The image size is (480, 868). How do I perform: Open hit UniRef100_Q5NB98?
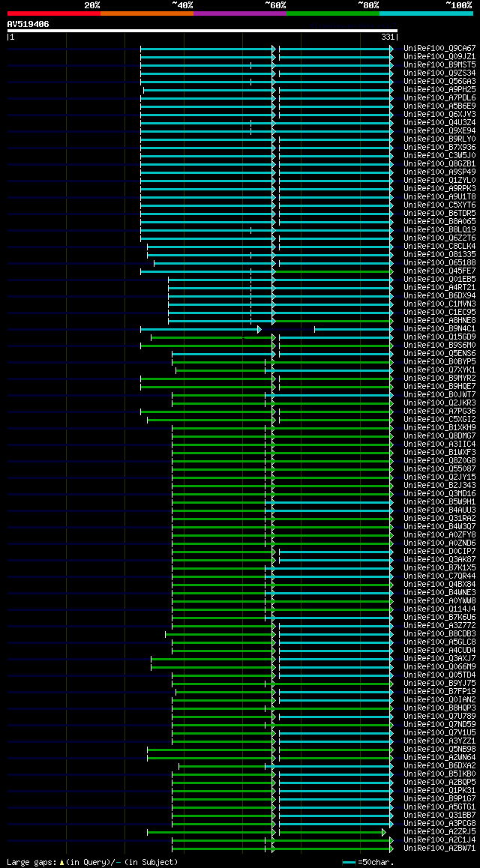[439, 750]
